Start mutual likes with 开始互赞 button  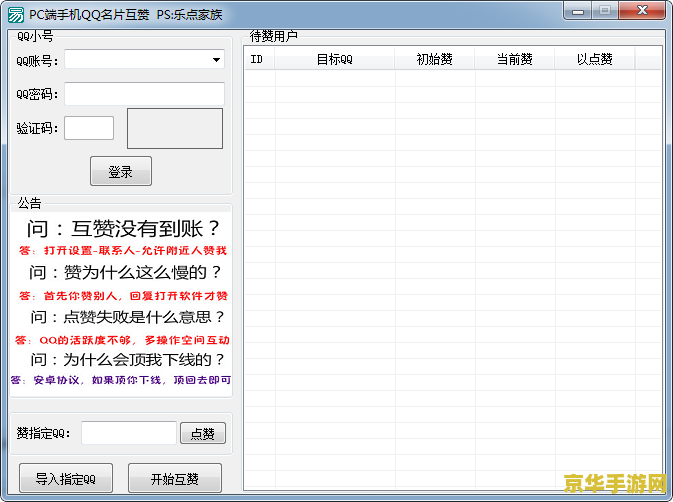pos(175,478)
